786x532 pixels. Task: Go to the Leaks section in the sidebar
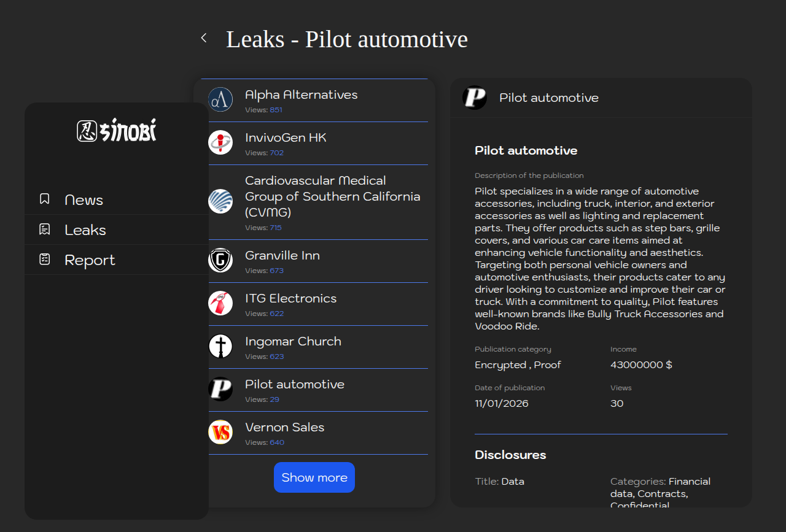85,230
